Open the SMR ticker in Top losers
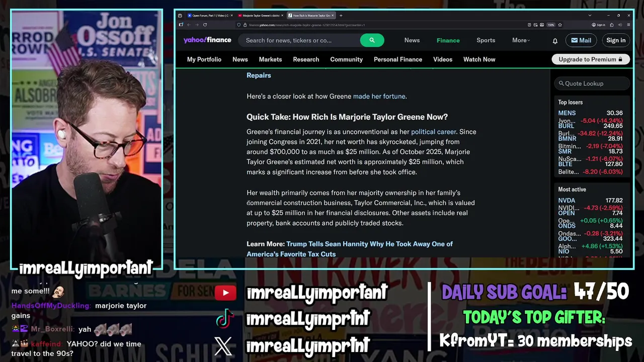Screen dimensions: 644x362 [565, 151]
